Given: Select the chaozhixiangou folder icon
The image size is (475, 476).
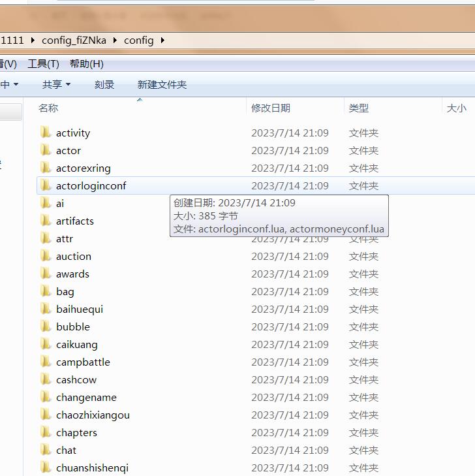Looking at the screenshot, I should coord(46,415).
